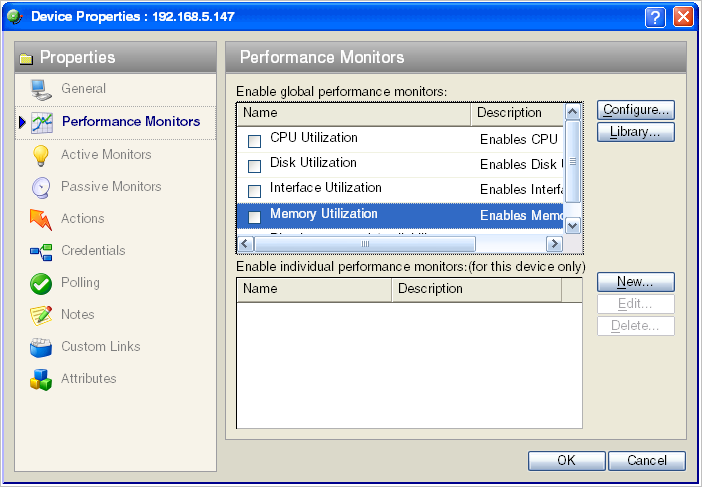Tick the Interface Utilization checkbox
This screenshot has width=702, height=487.
click(254, 192)
